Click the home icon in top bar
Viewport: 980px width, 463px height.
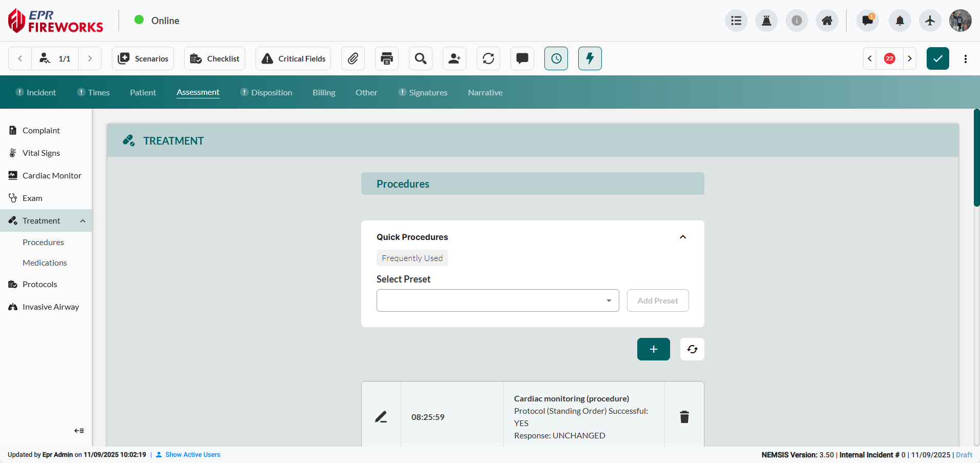pyautogui.click(x=827, y=21)
